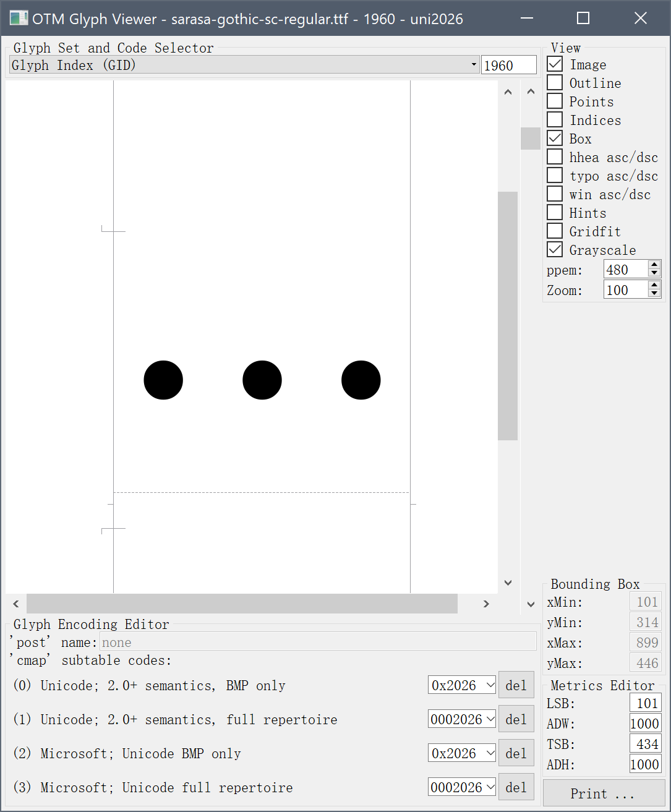Delete subtable (1) Unicode full repertoire code
This screenshot has width=671, height=812.
(516, 719)
